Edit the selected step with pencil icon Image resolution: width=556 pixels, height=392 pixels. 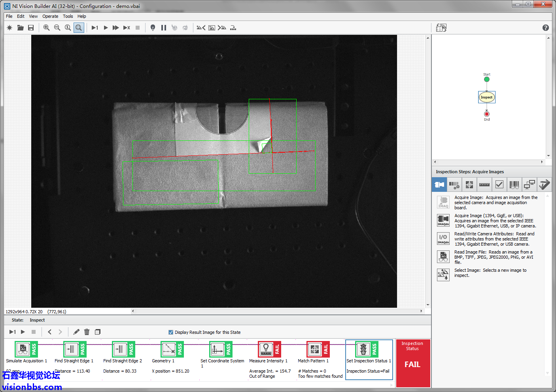(76, 332)
